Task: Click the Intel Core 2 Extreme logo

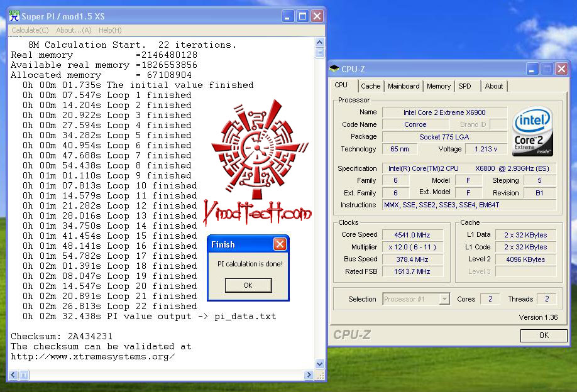Action: (532, 131)
